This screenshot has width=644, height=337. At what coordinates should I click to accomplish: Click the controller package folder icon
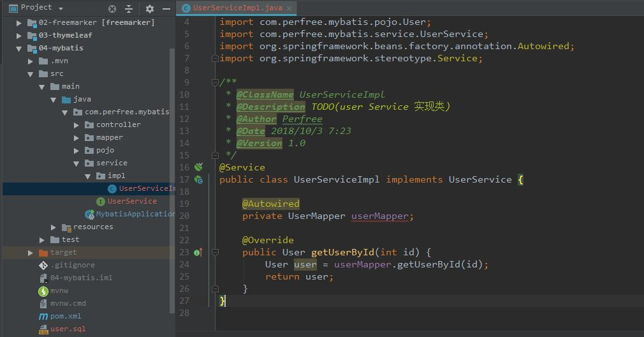pos(89,125)
